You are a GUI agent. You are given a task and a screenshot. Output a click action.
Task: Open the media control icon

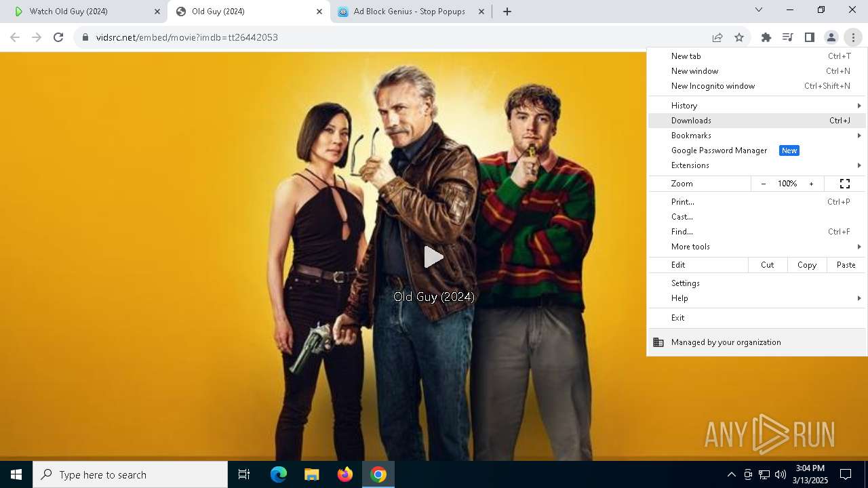point(788,37)
